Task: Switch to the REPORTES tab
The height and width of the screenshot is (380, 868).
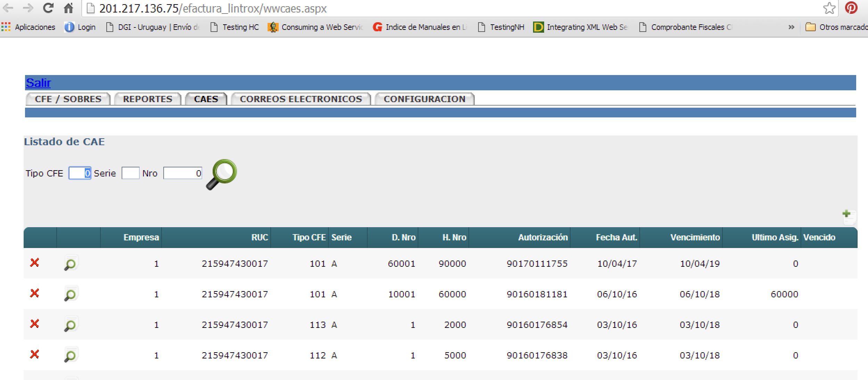Action: 148,99
